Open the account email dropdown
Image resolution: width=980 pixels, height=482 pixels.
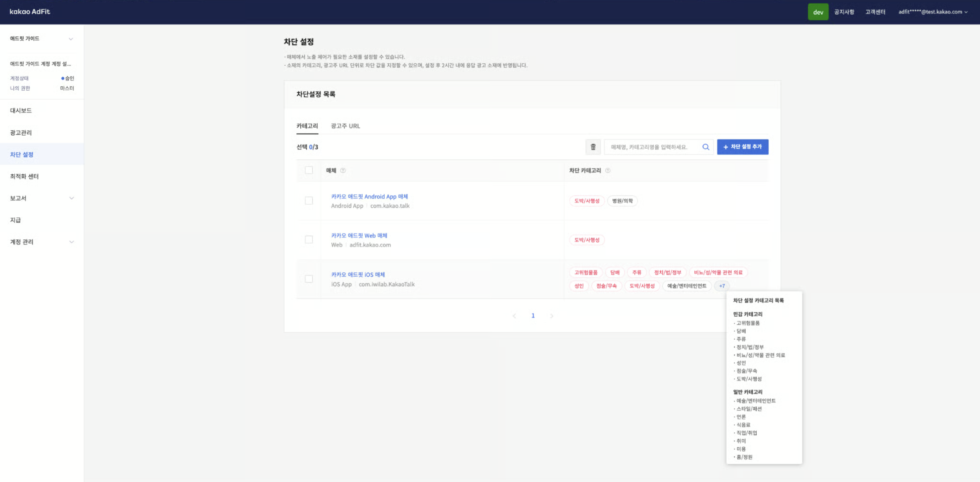point(933,12)
